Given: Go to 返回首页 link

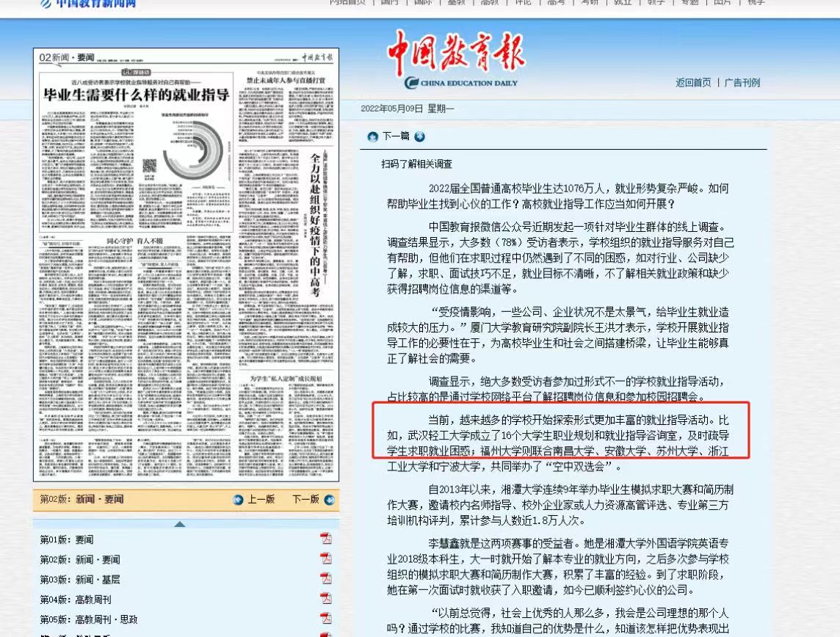Looking at the screenshot, I should coord(693,82).
